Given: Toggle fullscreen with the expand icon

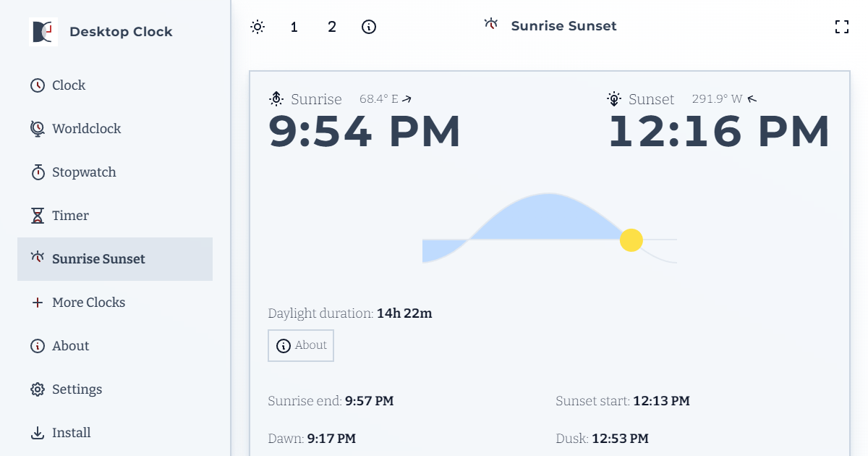Looking at the screenshot, I should pyautogui.click(x=842, y=26).
